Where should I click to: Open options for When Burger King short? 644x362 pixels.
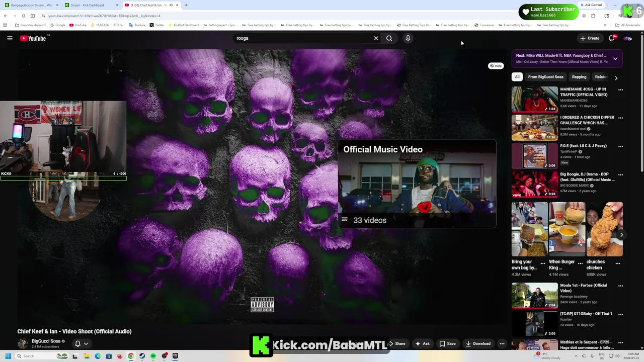point(580,263)
